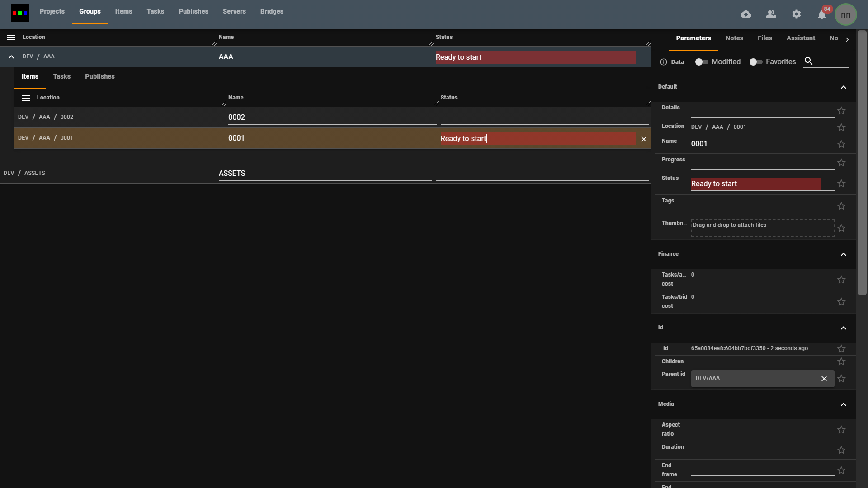Open the users icon in top bar
868x488 pixels.
[x=771, y=14]
